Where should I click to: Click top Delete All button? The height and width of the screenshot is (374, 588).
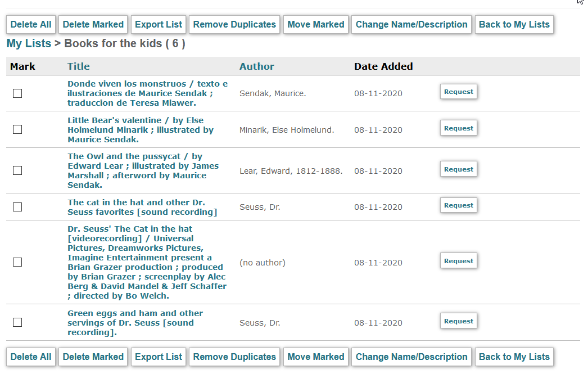click(31, 24)
